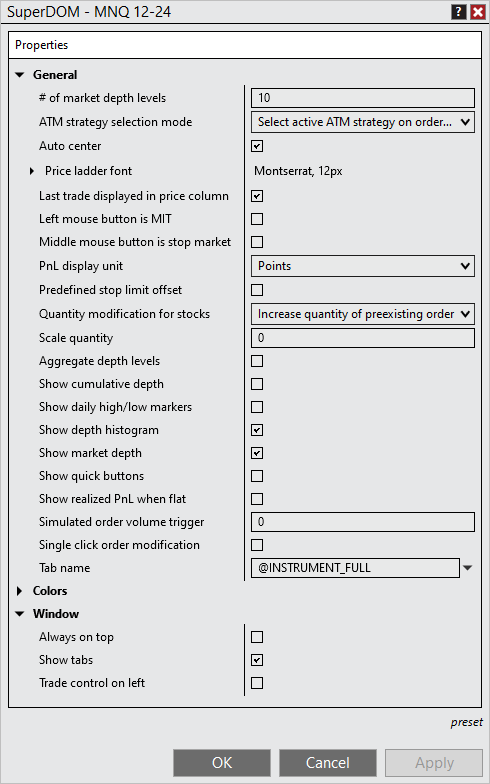Screen dimensions: 490x784
Task: Click the Cancel button
Action: tap(328, 762)
